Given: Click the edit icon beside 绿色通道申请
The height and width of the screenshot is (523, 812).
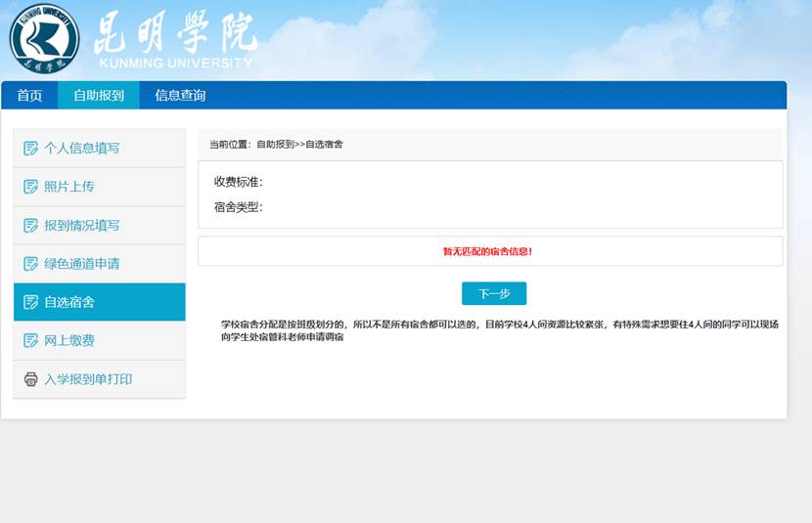Looking at the screenshot, I should (x=30, y=264).
